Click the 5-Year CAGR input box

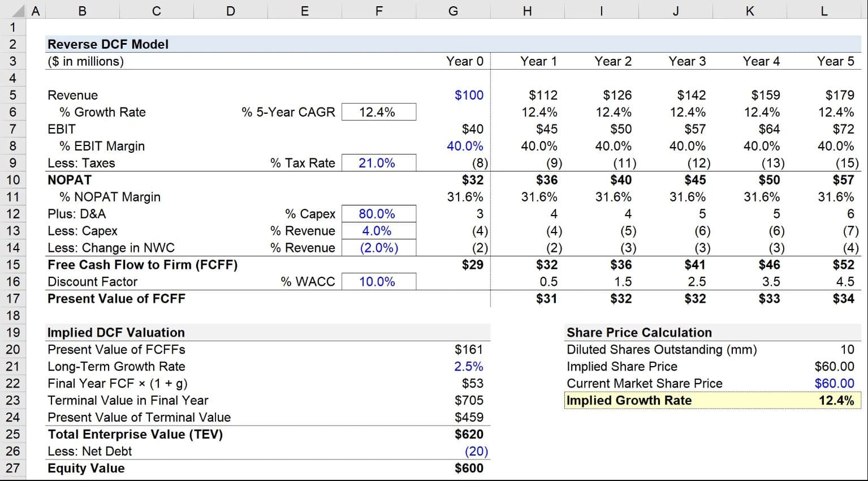pyautogui.click(x=378, y=112)
